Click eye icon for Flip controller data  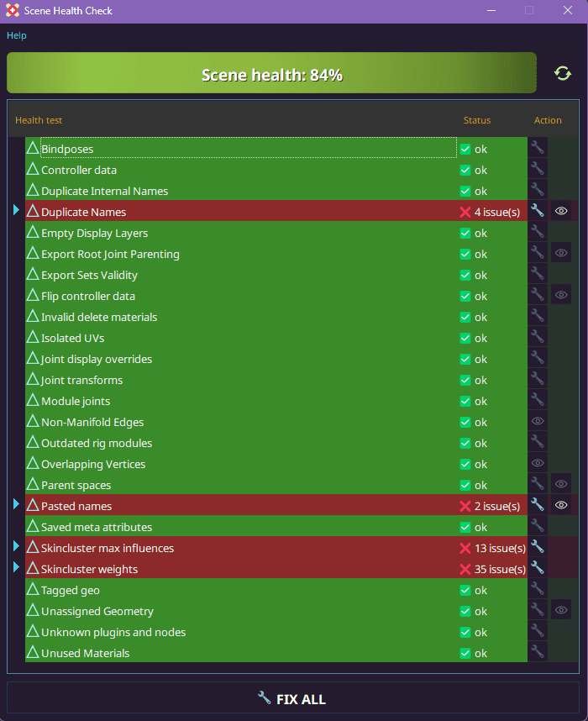click(561, 295)
